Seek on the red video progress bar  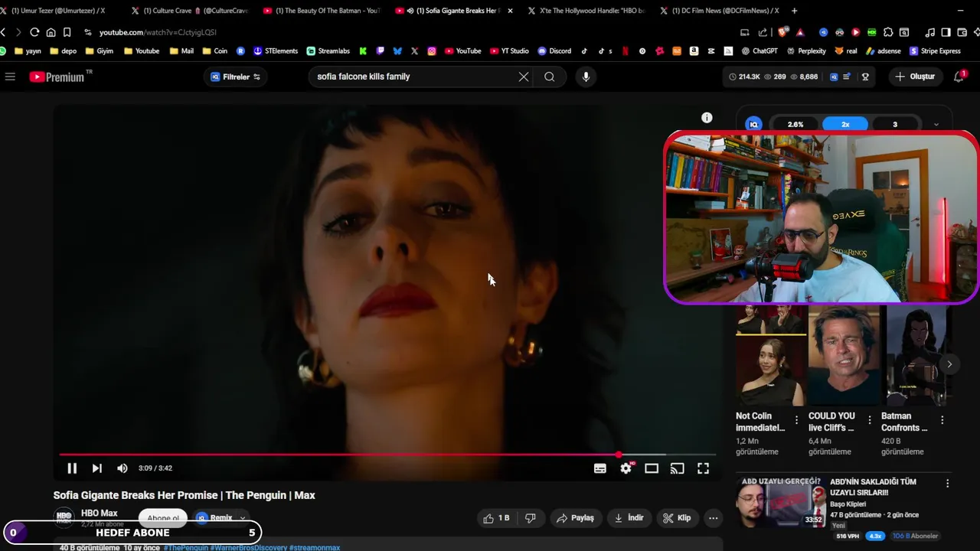pos(387,455)
